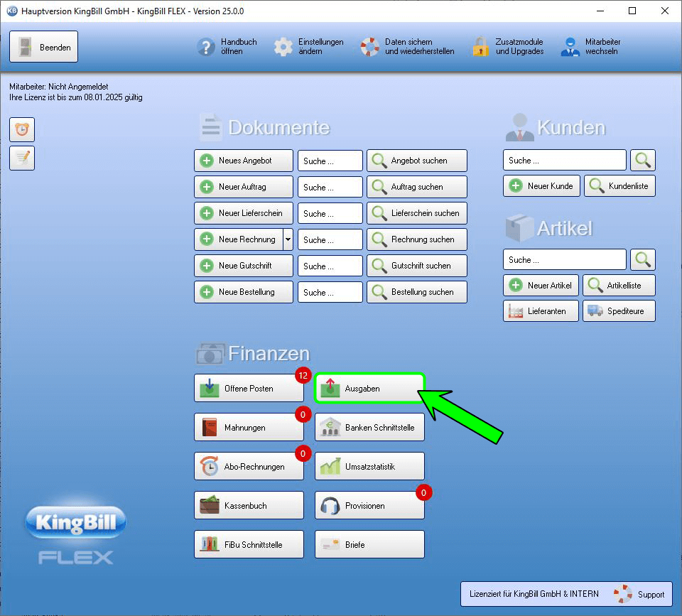Open Abo-Rechnungen
This screenshot has height=616, width=682.
(249, 466)
